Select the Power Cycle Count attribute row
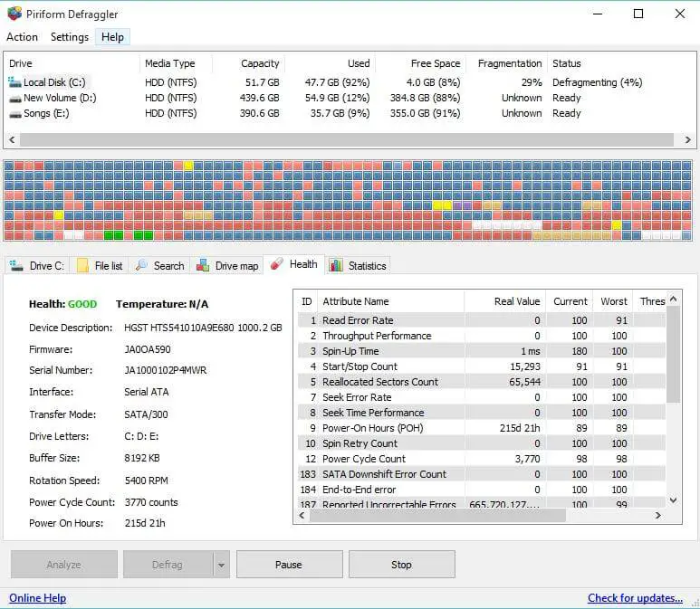The height and width of the screenshot is (609, 700). click(481, 459)
